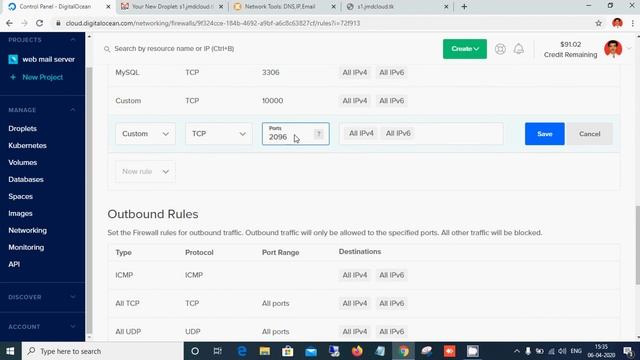Open the TCP protocol dropdown

pos(219,134)
